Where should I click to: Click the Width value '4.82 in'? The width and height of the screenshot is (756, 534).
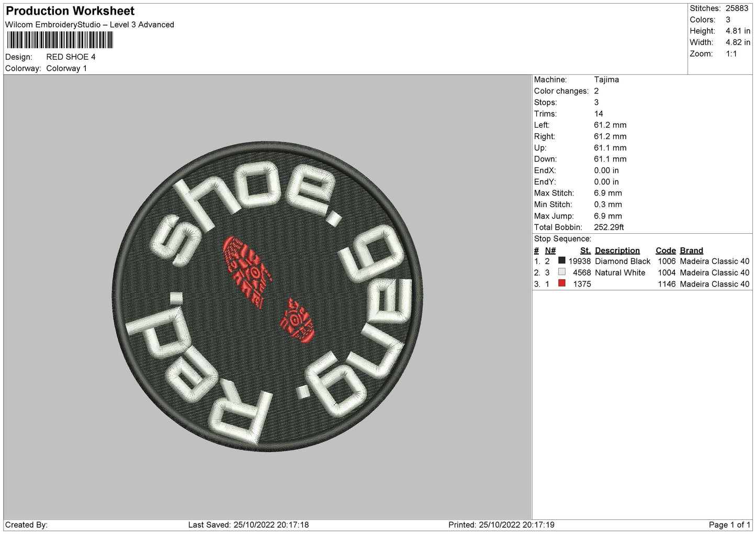[738, 42]
